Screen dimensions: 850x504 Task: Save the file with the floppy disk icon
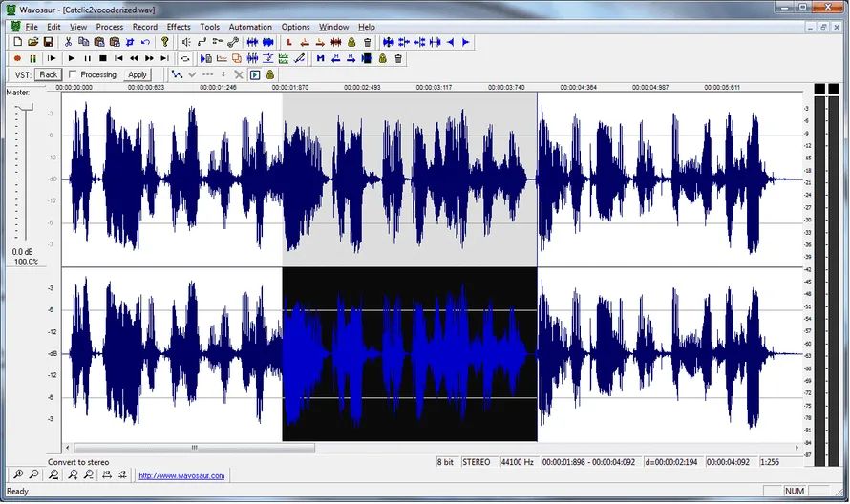click(x=49, y=42)
